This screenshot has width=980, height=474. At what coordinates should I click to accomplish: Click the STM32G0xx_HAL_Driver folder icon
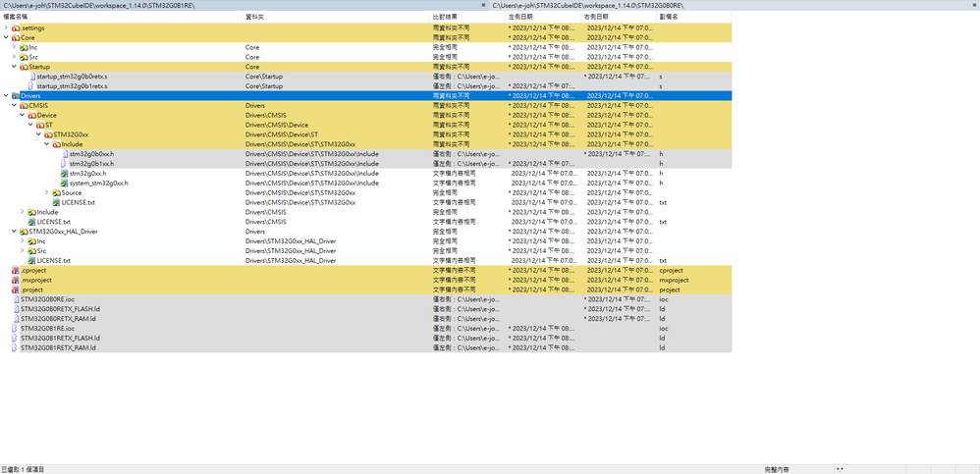pos(24,231)
